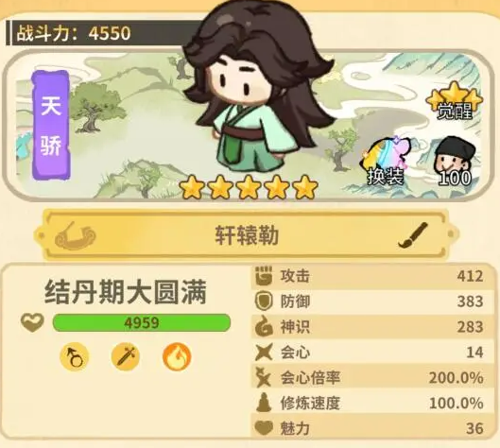
Task: Click the fist icon next to 攻击
Action: 264,276
